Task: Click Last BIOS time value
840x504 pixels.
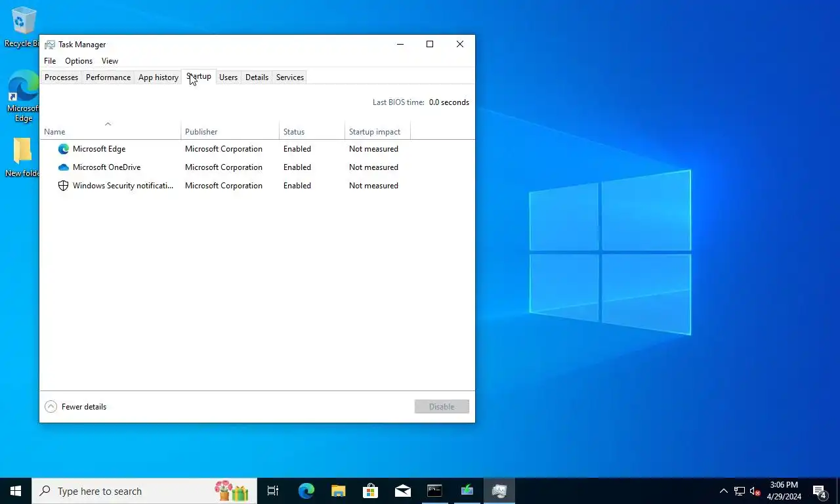Action: pyautogui.click(x=449, y=102)
